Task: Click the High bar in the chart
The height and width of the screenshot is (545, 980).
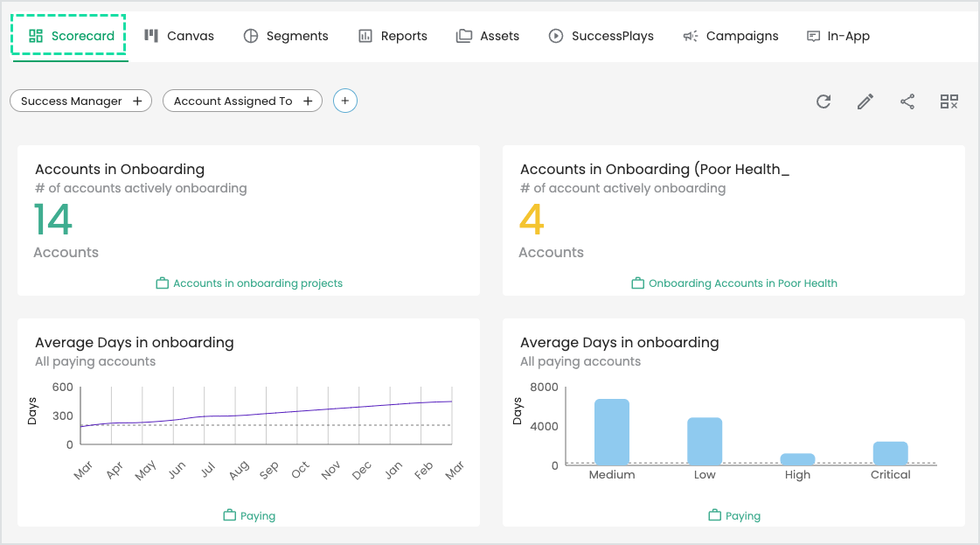Action: (x=797, y=459)
